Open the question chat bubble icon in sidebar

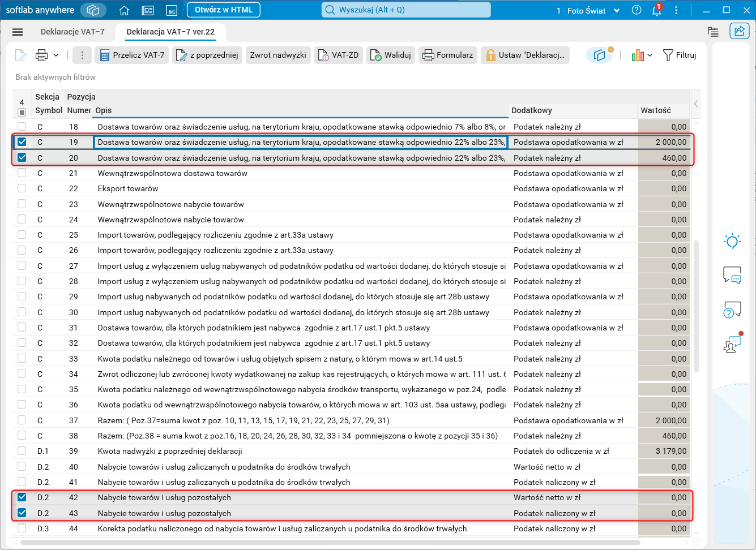tap(732, 310)
